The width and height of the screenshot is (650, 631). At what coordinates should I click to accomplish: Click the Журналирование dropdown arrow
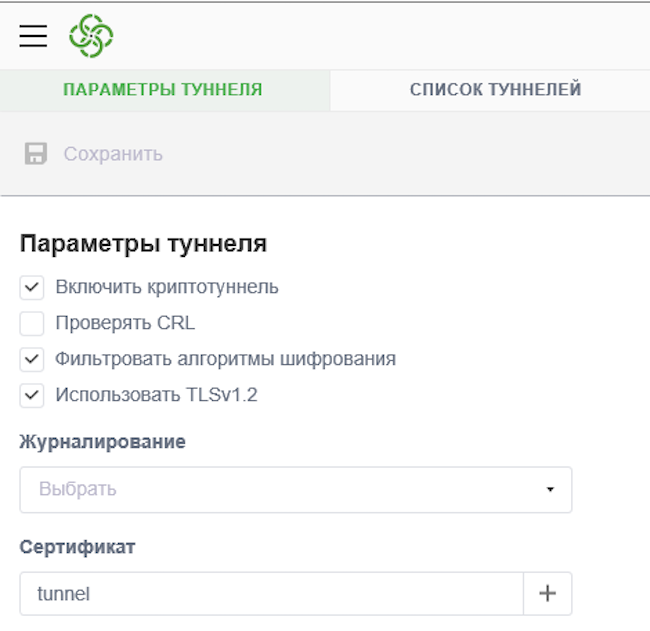click(x=549, y=490)
